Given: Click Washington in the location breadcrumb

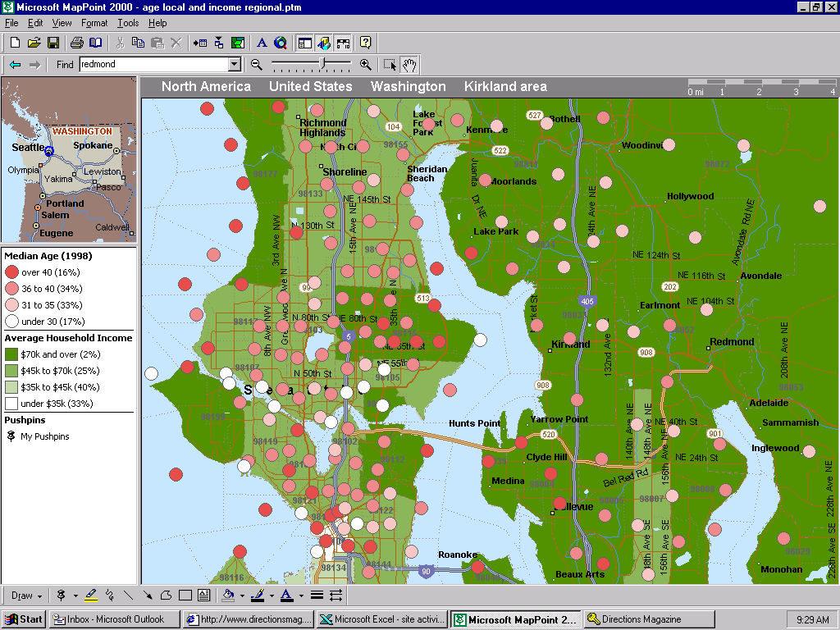Looking at the screenshot, I should [x=408, y=87].
